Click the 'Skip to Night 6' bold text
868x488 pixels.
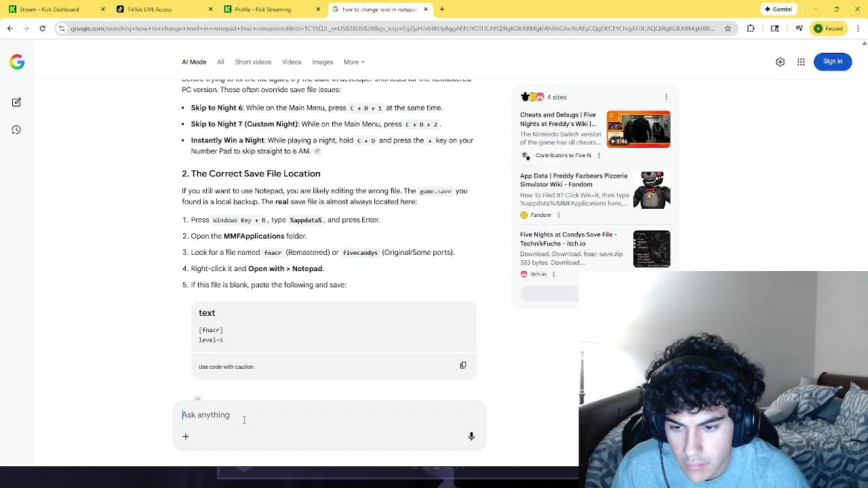point(216,108)
